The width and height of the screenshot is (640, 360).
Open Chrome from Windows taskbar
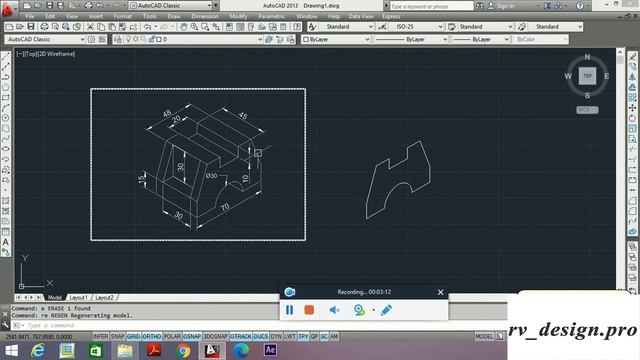[183, 350]
